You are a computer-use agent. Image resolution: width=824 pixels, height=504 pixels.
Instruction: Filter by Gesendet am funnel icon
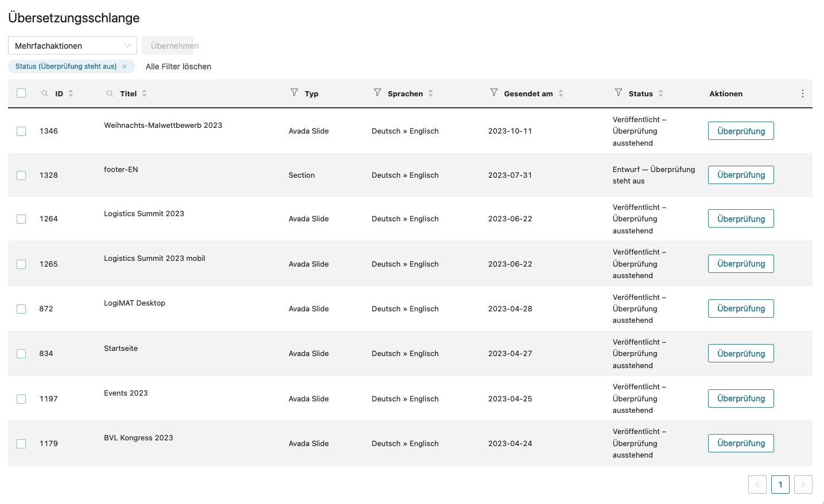[494, 92]
